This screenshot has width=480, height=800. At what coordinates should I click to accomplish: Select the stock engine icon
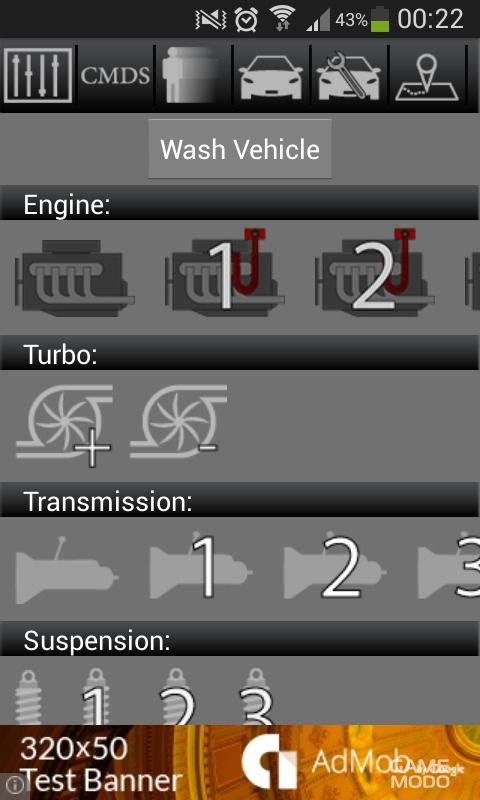(75, 278)
